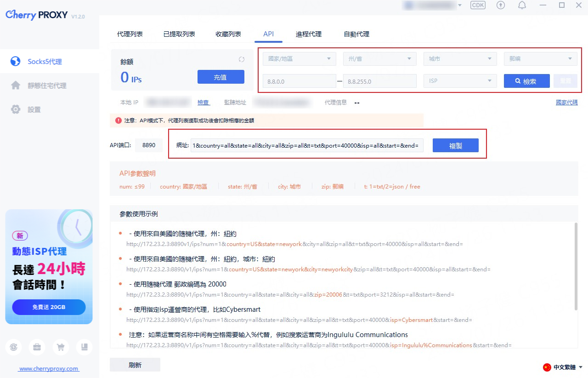Click the 複製 copy button
Image resolution: width=588 pixels, height=378 pixels.
point(455,146)
